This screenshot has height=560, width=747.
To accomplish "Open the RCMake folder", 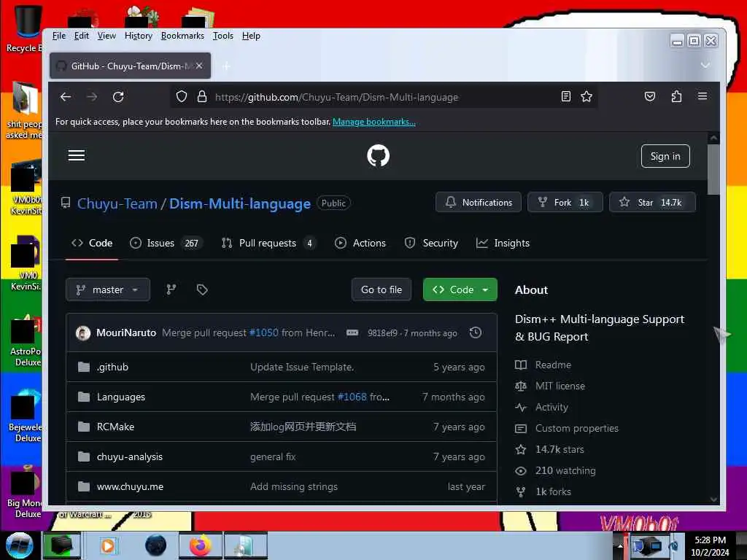I will [115, 427].
